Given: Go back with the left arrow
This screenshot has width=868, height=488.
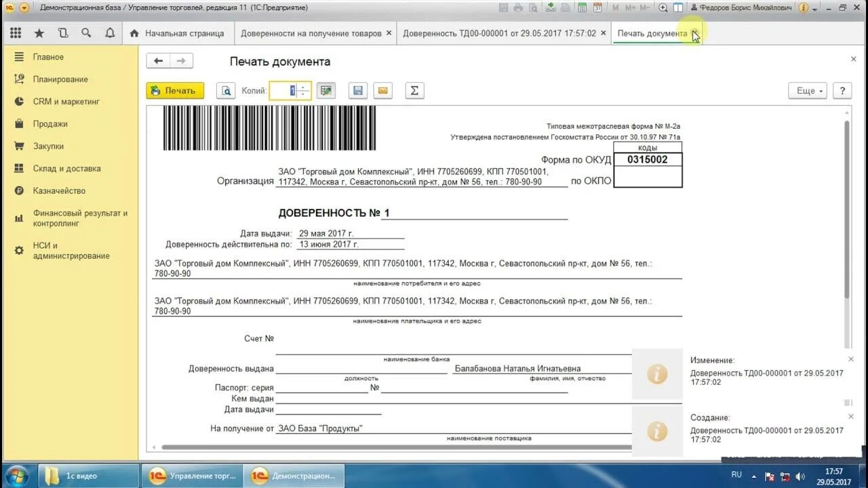Looking at the screenshot, I should coord(158,61).
